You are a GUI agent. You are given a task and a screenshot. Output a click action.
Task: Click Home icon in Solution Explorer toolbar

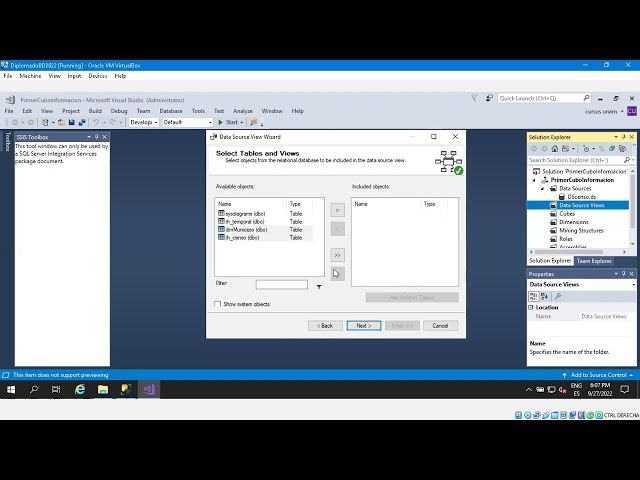tap(555, 149)
